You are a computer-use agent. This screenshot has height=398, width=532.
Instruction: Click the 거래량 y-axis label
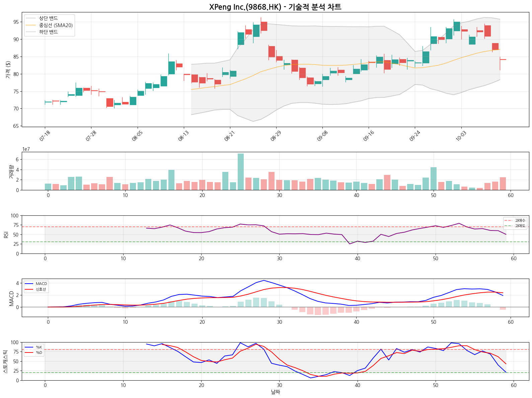click(11, 171)
